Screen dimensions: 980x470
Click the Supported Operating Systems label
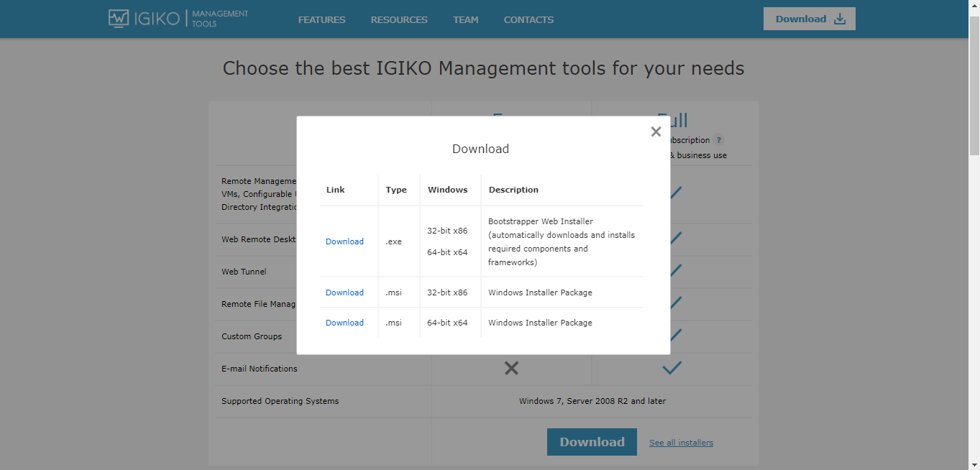point(280,401)
